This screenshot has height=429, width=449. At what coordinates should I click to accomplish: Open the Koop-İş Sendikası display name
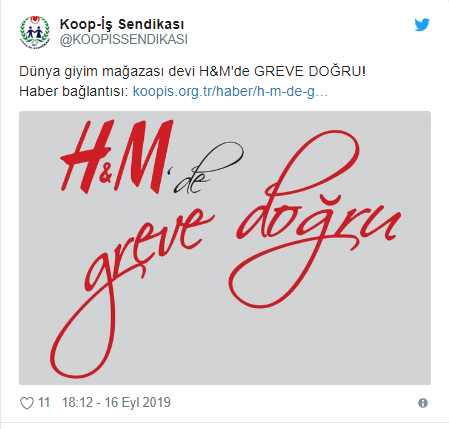(122, 24)
